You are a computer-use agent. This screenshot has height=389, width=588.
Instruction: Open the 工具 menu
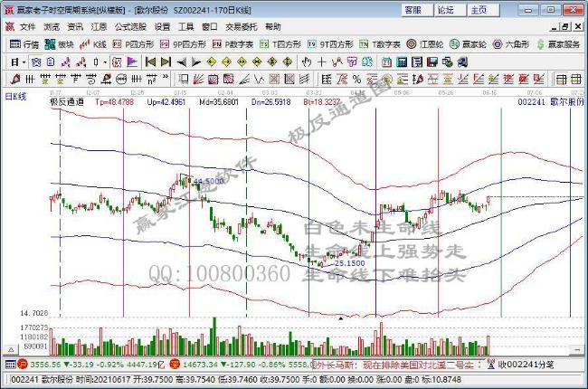(185, 26)
